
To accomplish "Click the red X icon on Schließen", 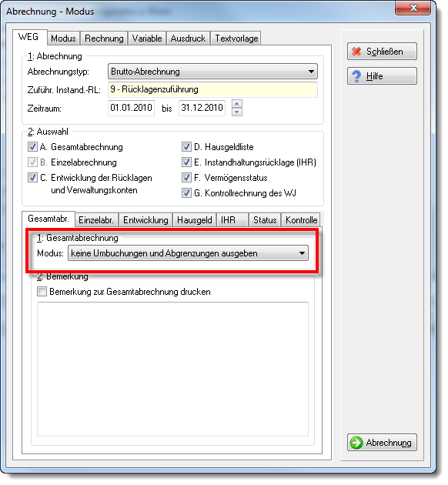I will point(356,52).
